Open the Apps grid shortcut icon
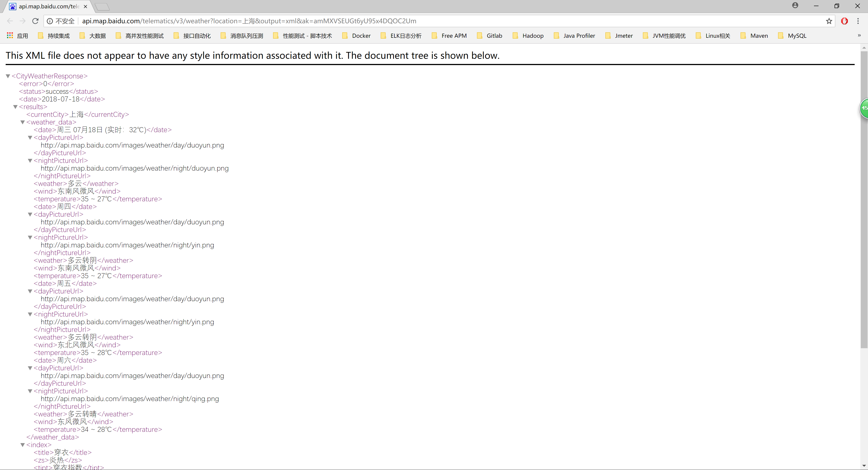Screen dimensions: 868x470 point(10,35)
